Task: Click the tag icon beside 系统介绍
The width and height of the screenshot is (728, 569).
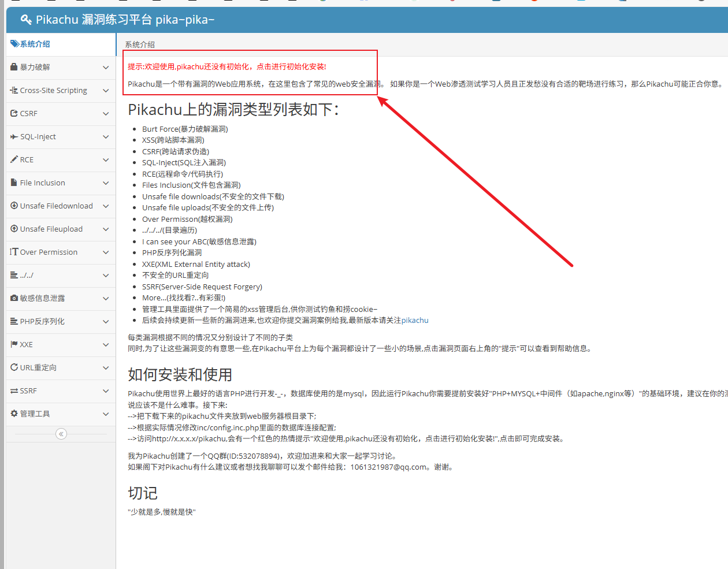Action: 14,44
